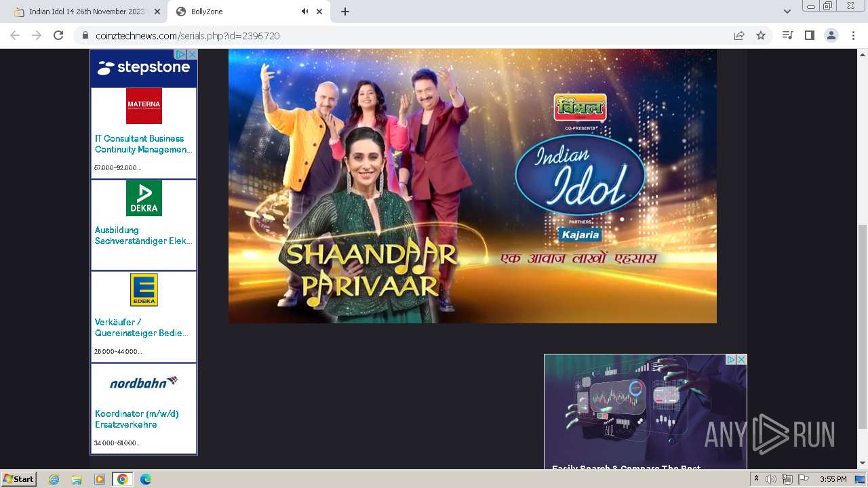This screenshot has width=868, height=488.
Task: Bookmark this tab with star
Action: 761,35
